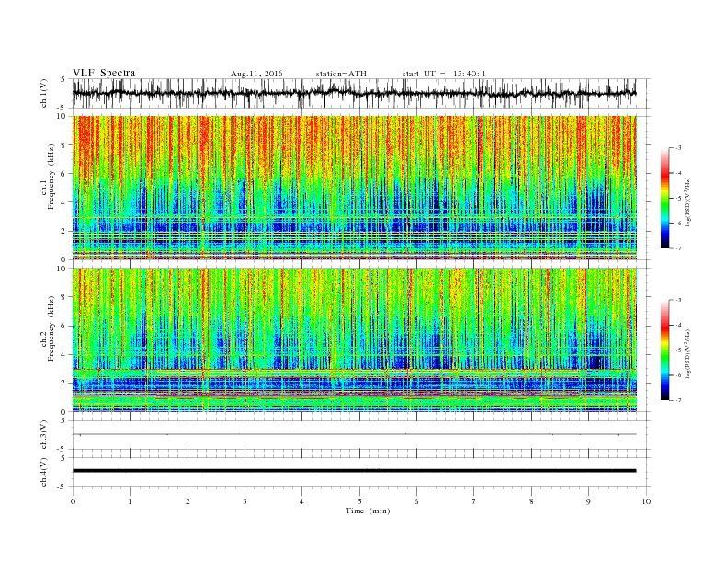Select the "start UT = 13:40:1" text
The width and height of the screenshot is (728, 563).
tap(444, 74)
